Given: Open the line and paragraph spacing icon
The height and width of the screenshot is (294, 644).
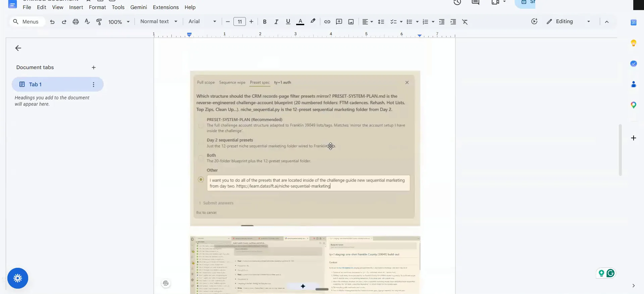Looking at the screenshot, I should (x=381, y=22).
